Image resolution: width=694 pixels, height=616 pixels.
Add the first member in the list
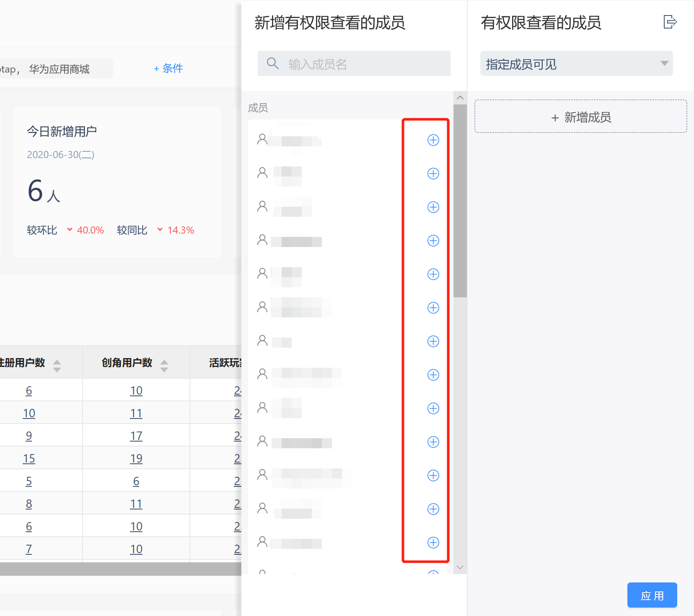tap(433, 140)
